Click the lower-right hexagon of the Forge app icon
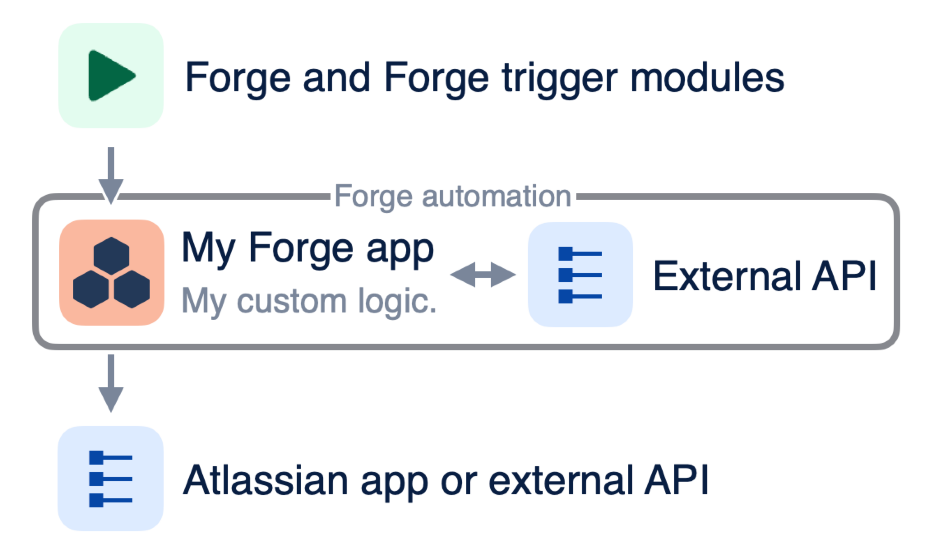 (132, 289)
